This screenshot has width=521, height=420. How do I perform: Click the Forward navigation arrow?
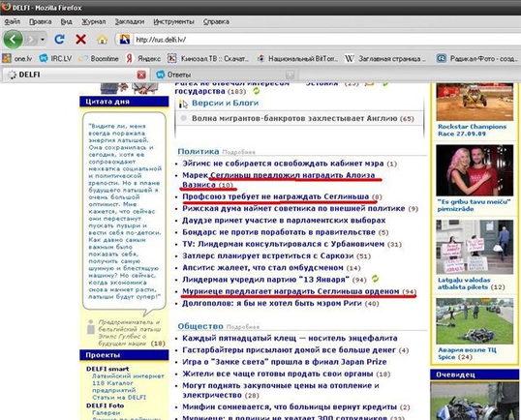(x=31, y=40)
